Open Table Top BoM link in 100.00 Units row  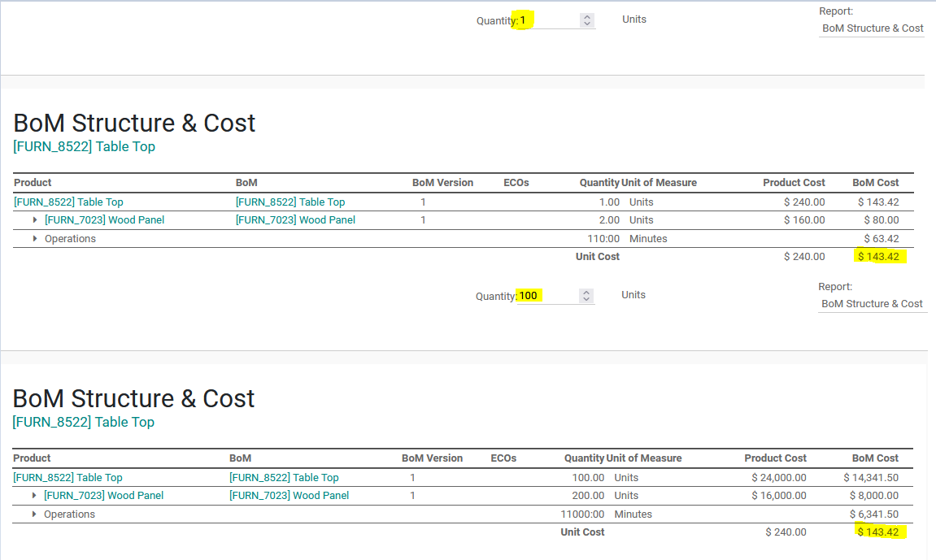point(284,478)
